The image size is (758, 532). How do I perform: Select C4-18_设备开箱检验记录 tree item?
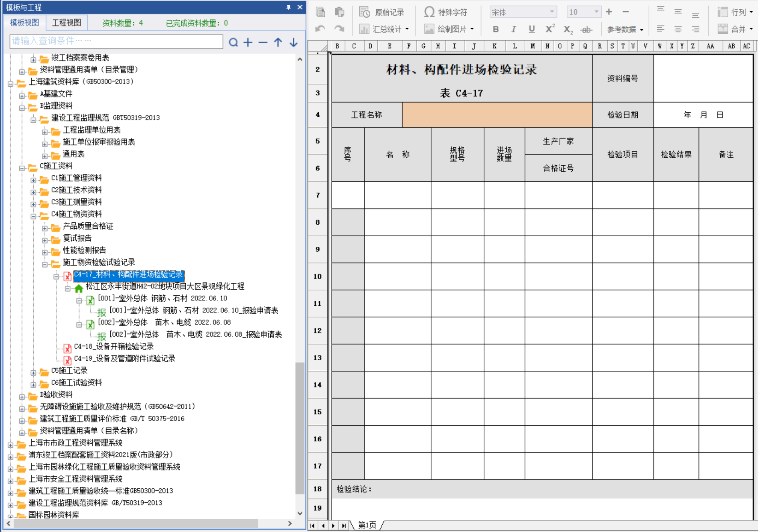[114, 347]
